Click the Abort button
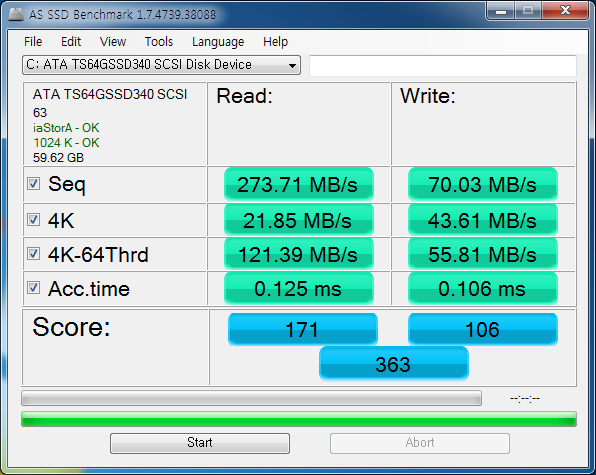The width and height of the screenshot is (596, 475). pos(420,443)
